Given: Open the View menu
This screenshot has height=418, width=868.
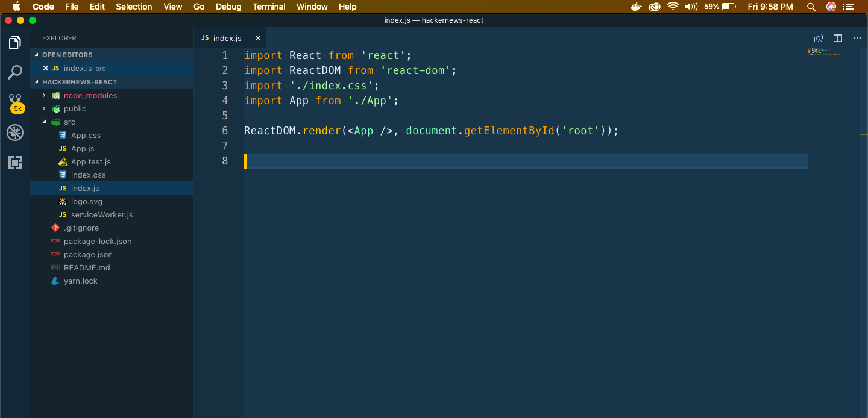Looking at the screenshot, I should point(173,7).
